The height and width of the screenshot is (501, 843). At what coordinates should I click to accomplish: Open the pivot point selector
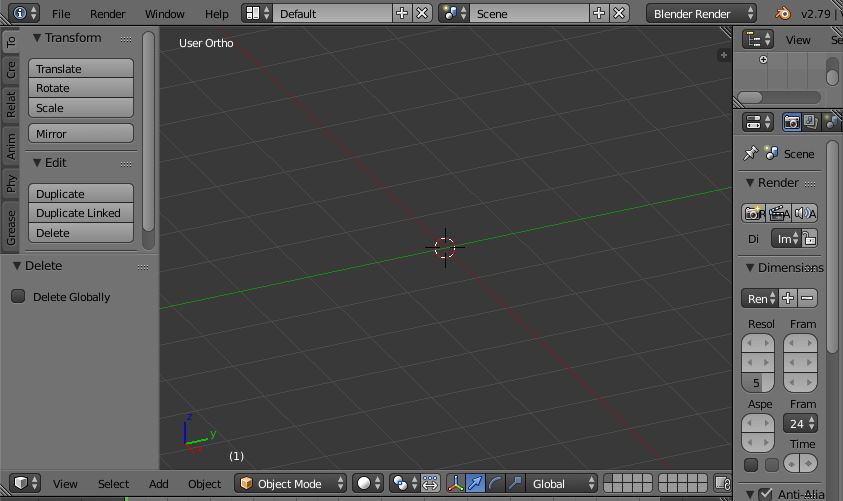point(404,483)
